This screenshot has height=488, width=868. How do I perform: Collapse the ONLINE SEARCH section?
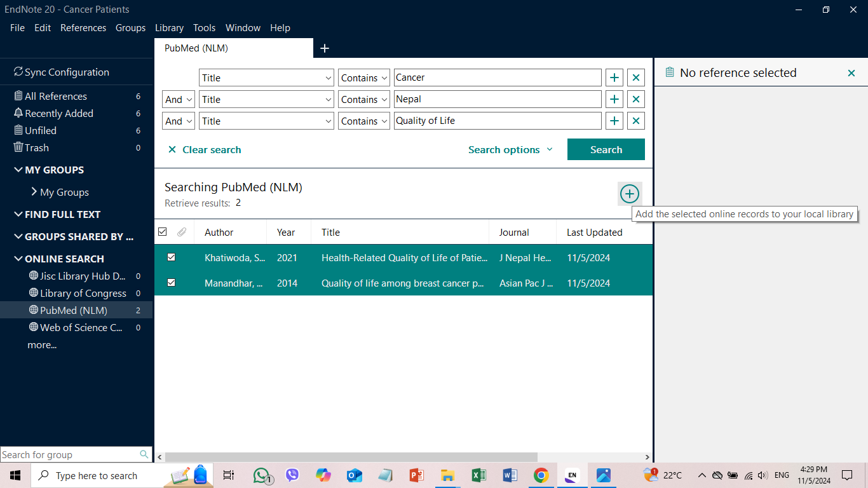click(x=18, y=259)
